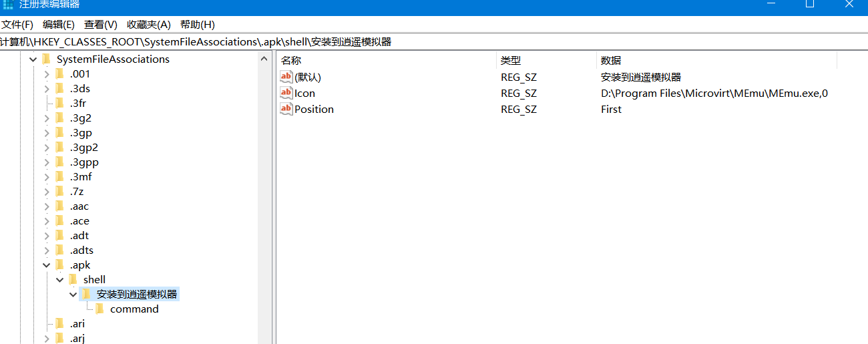
Task: Collapse the .apk key node
Action: (46, 265)
